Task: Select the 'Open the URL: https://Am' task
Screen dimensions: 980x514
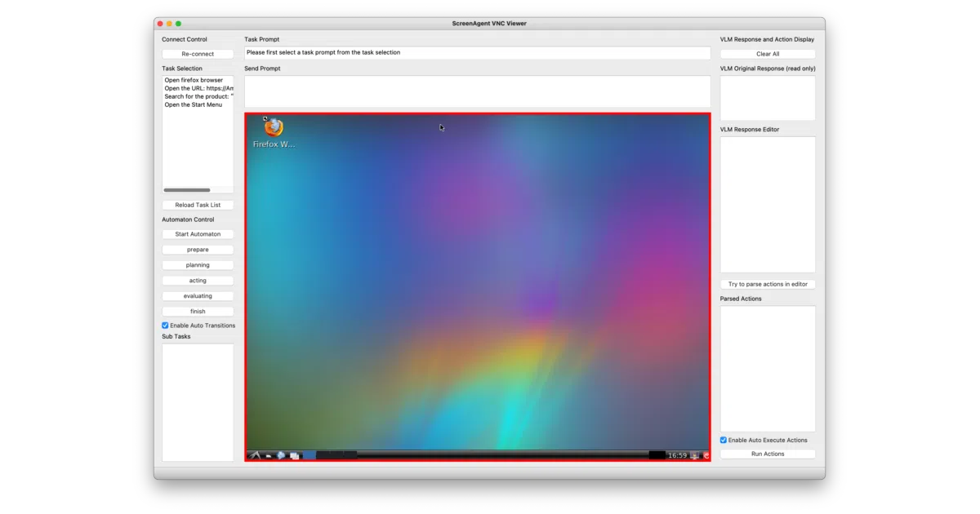Action: pos(198,88)
